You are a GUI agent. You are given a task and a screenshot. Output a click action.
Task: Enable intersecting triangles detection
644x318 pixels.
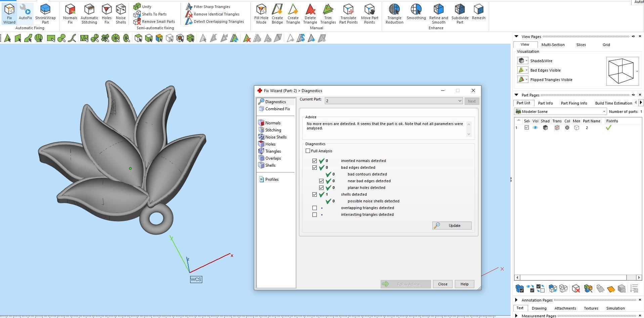pyautogui.click(x=314, y=214)
